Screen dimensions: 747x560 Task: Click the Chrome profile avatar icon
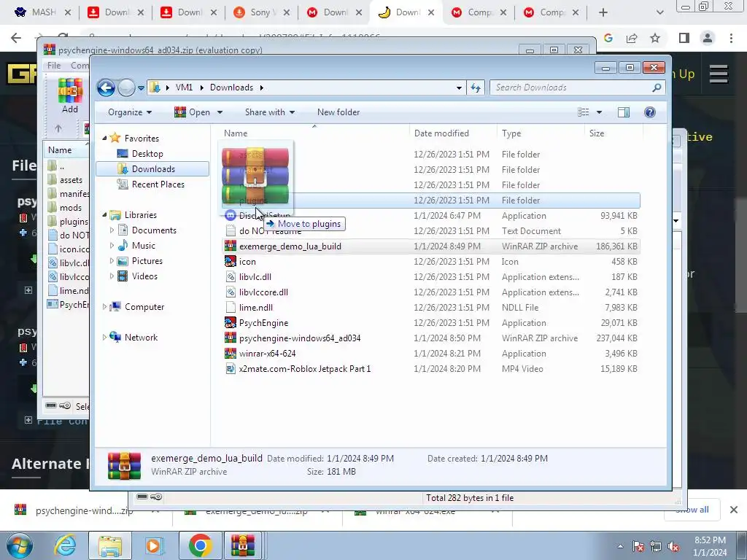coord(708,38)
